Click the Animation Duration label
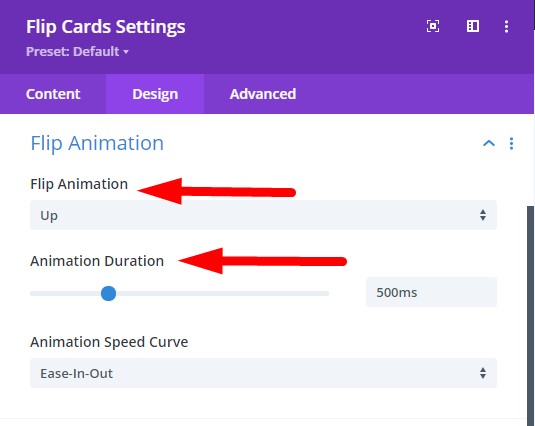The height and width of the screenshot is (426, 535). click(x=97, y=261)
